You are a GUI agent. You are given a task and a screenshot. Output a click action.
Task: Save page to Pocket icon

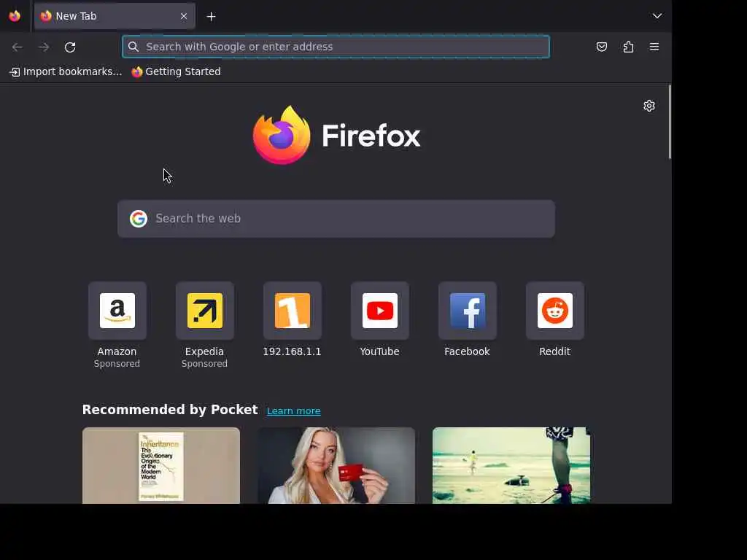[x=602, y=47]
